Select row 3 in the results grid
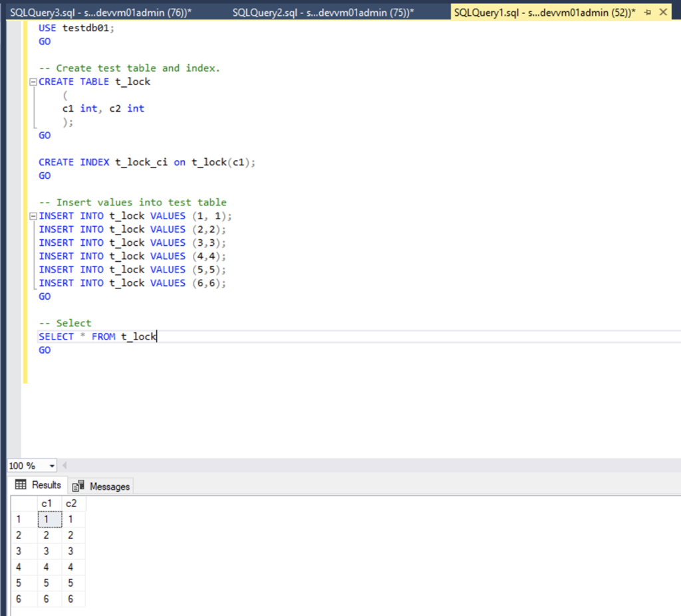 [x=18, y=551]
